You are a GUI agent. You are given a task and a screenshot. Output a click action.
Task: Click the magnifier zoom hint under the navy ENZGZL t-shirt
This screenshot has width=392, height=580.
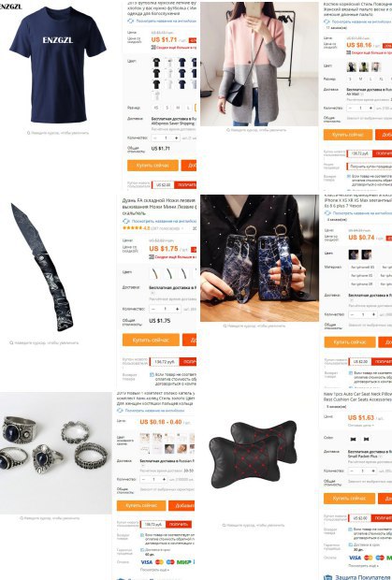tap(28, 133)
